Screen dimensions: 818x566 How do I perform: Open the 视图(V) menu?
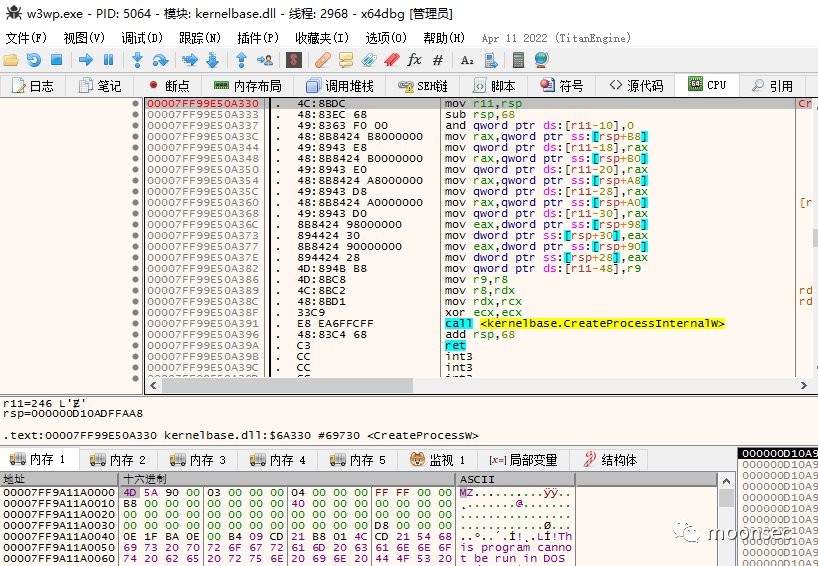click(84, 38)
